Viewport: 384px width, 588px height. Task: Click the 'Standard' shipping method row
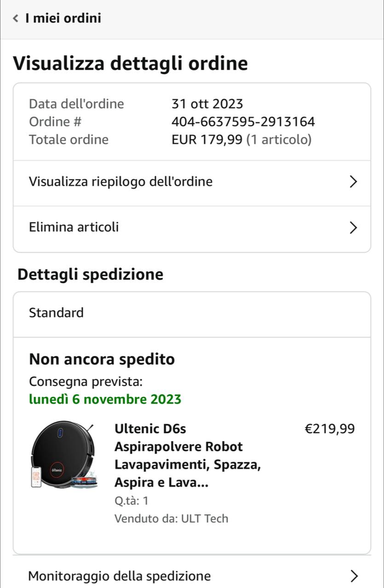[x=56, y=313]
